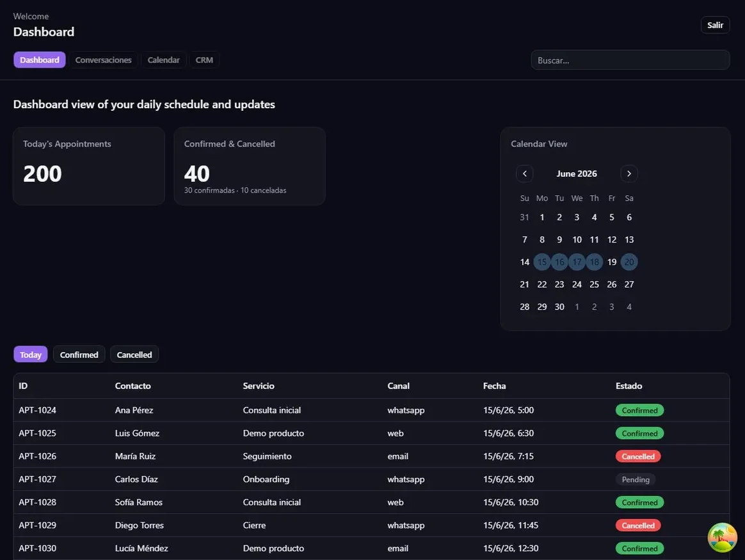Open the floating beach avatar widget

point(722,538)
